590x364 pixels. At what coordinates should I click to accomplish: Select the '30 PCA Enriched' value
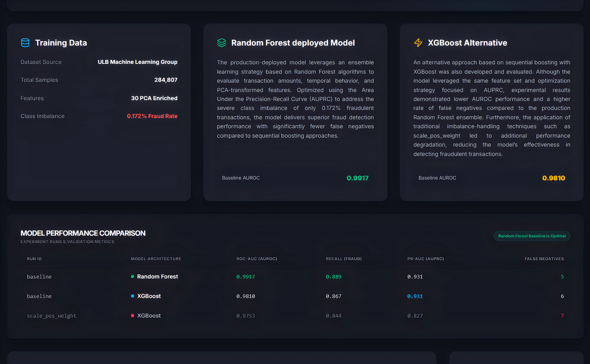(x=154, y=98)
